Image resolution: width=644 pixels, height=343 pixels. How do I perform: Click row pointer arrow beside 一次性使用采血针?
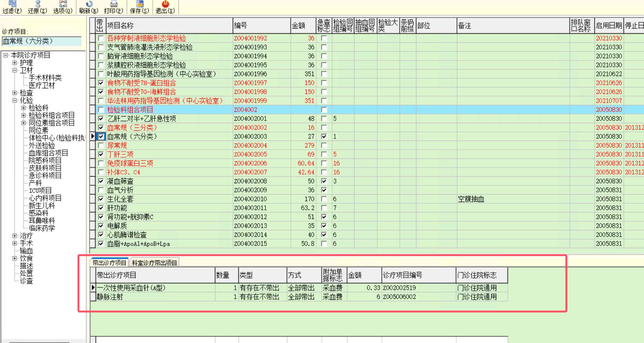point(93,288)
